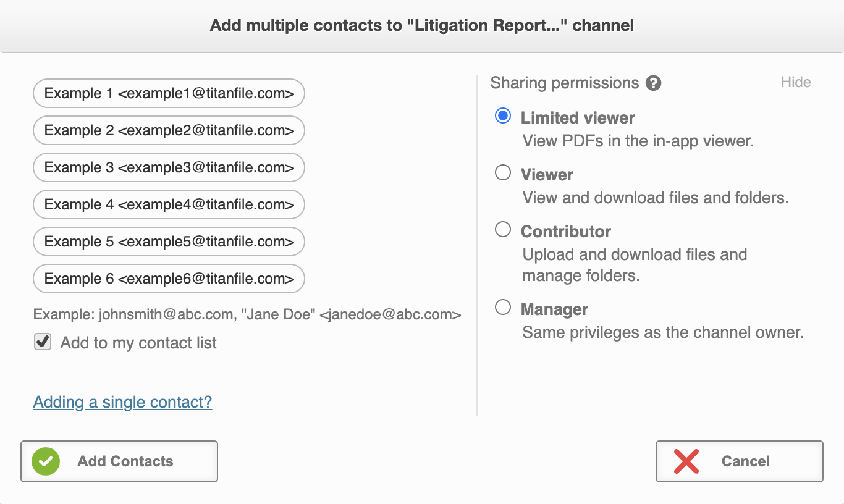Click the green checkmark on Add Contacts
The image size is (844, 504).
click(x=44, y=461)
